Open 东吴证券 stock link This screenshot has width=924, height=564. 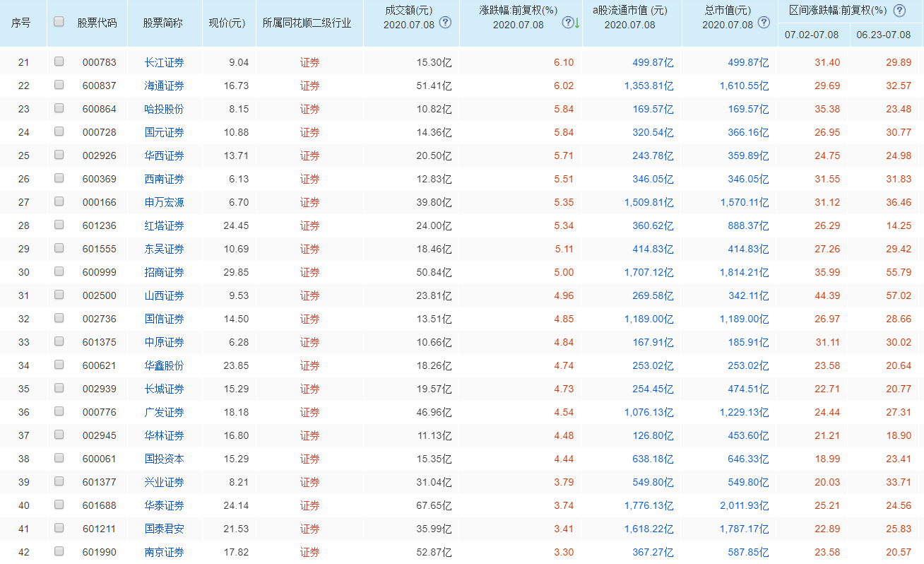pyautogui.click(x=165, y=249)
